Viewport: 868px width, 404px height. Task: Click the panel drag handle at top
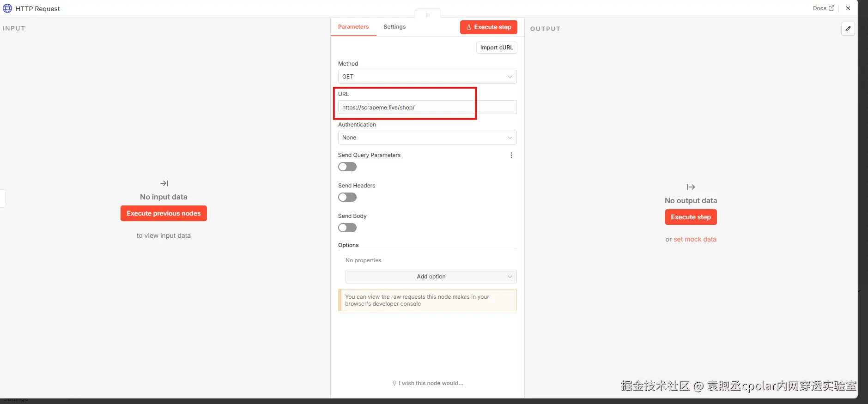pos(428,15)
